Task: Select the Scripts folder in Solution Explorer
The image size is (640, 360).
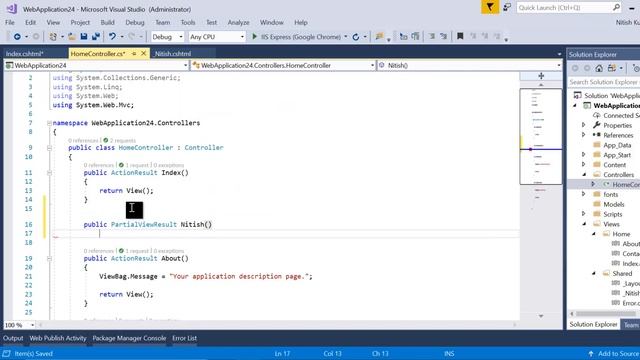Action: [613, 214]
